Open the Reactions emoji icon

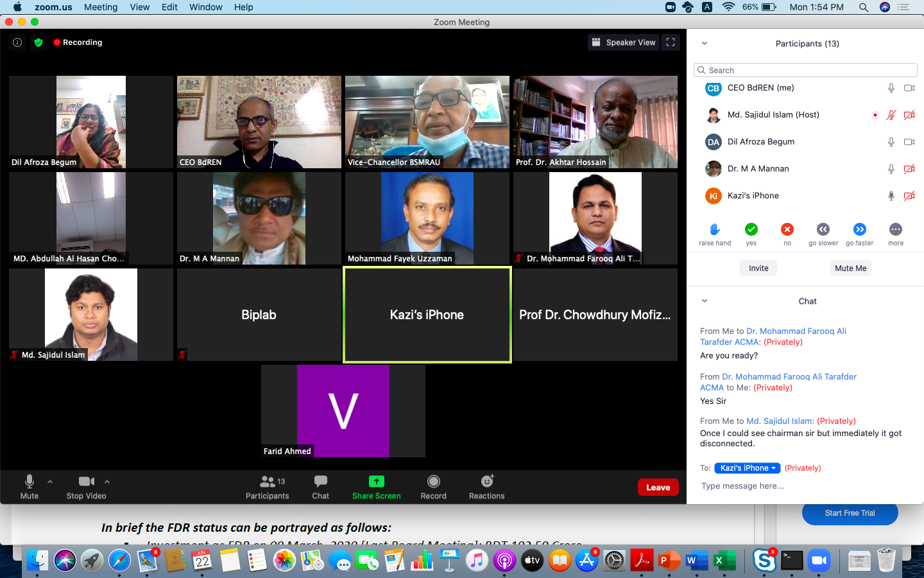(487, 482)
